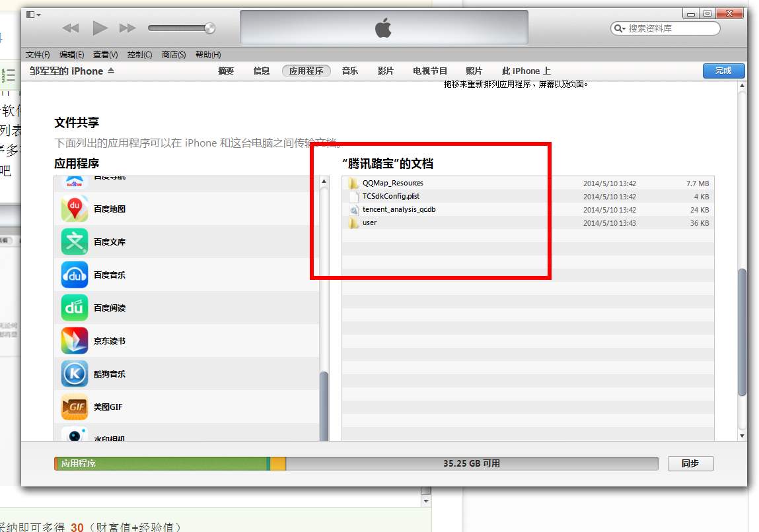Select the QQMap_Resources file name

point(392,183)
